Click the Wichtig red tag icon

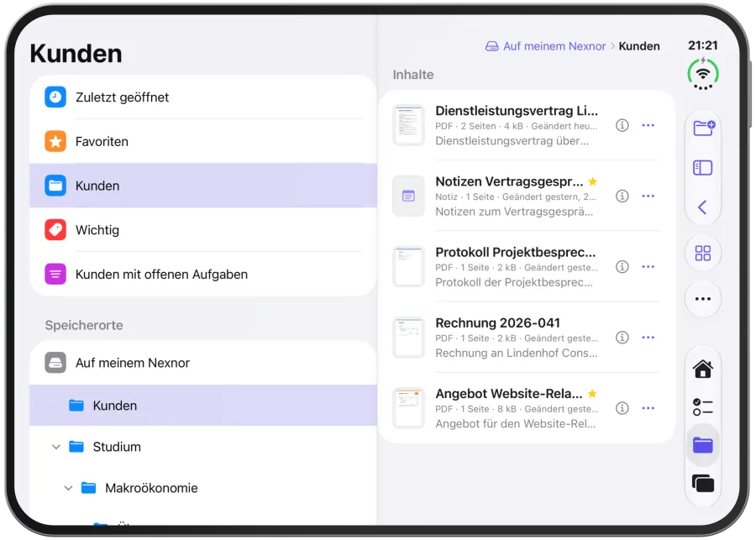tap(55, 230)
